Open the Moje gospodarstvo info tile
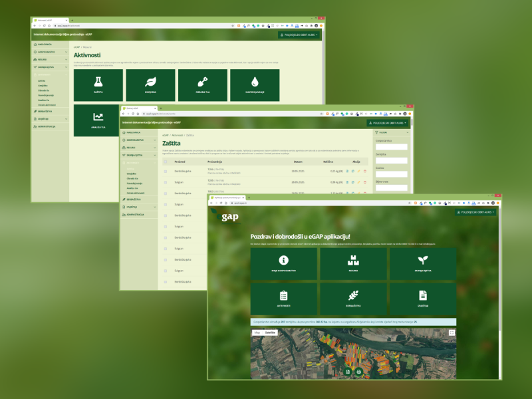Viewport: 532px width, 399px height. (x=283, y=264)
